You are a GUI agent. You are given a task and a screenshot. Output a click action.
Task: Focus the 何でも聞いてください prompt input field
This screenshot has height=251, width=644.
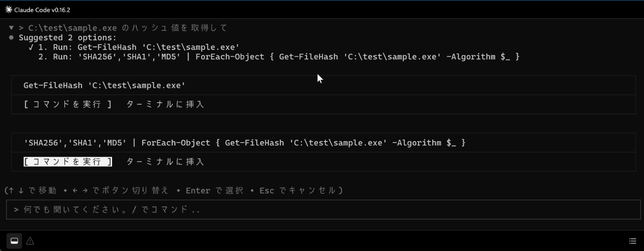[322, 210]
